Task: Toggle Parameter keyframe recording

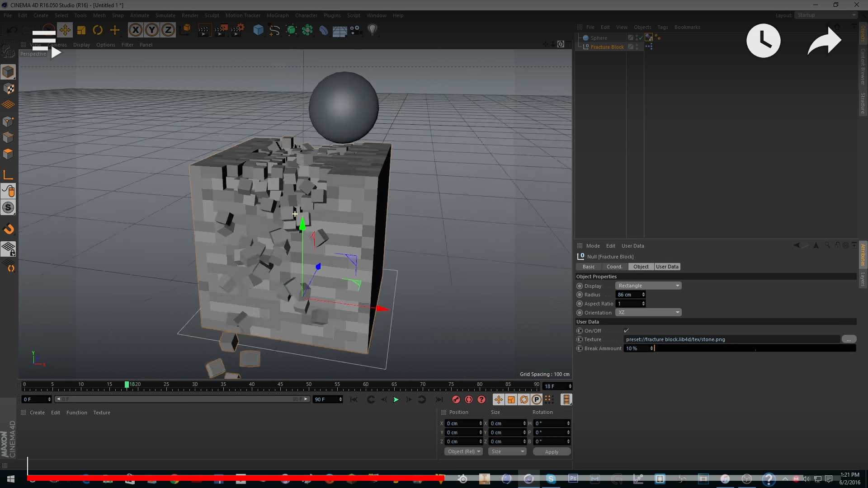Action: (536, 399)
